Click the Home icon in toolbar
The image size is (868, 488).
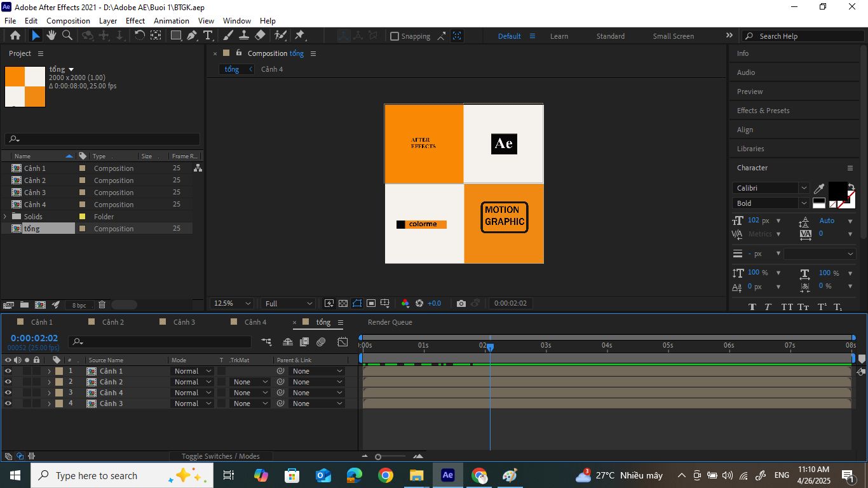15,36
